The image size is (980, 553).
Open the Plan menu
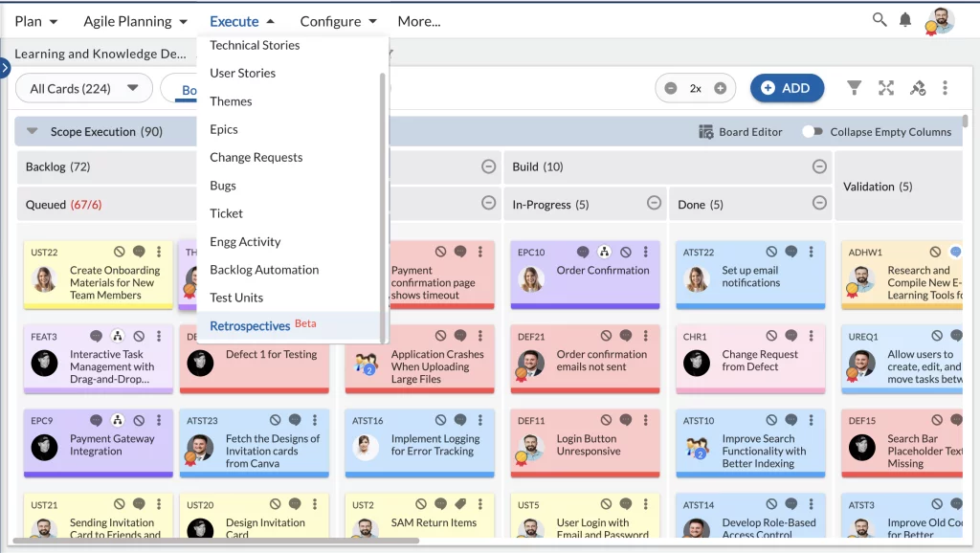pos(35,21)
